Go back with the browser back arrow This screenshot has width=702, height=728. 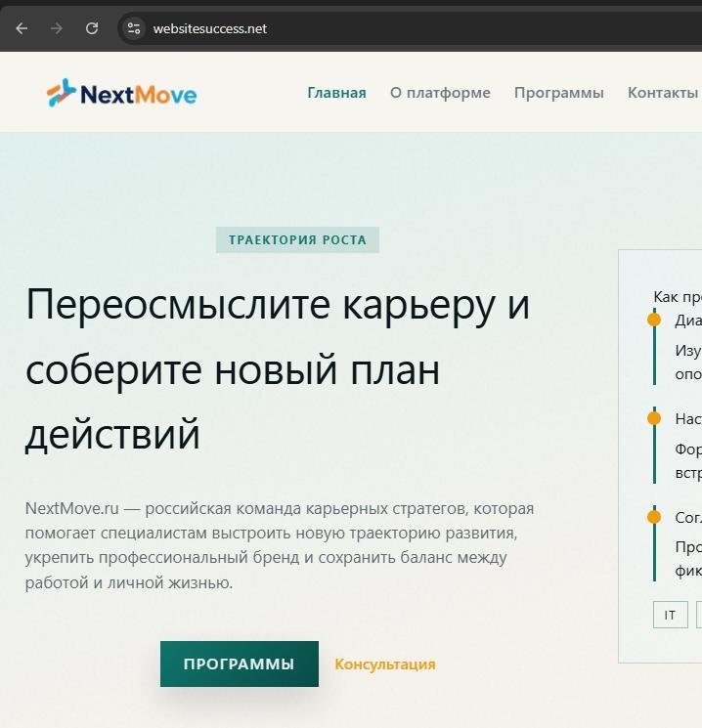22,28
